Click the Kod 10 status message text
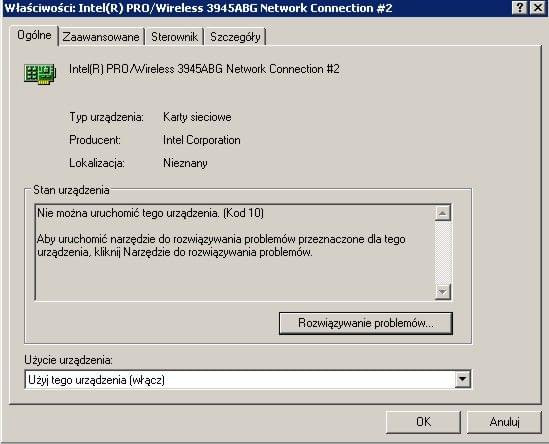Image resolution: width=549 pixels, height=444 pixels. click(x=151, y=213)
